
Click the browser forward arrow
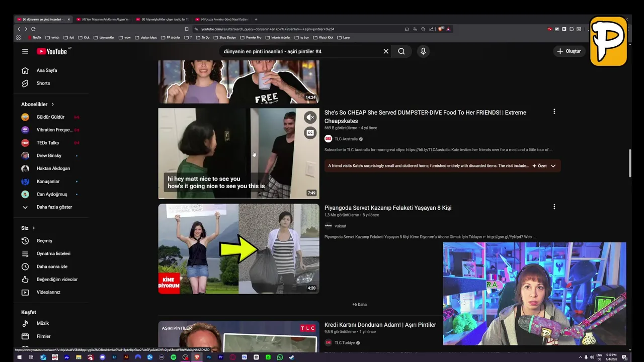coord(26,29)
